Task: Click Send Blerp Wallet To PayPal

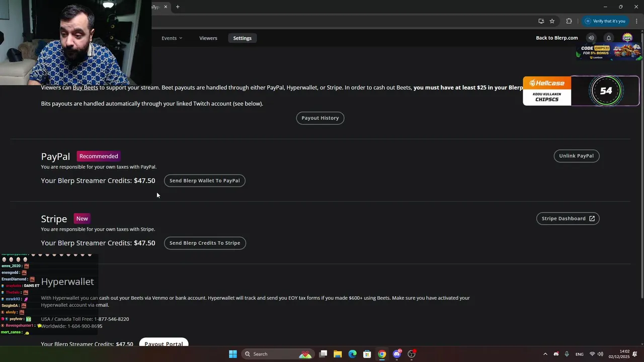Action: point(204,180)
